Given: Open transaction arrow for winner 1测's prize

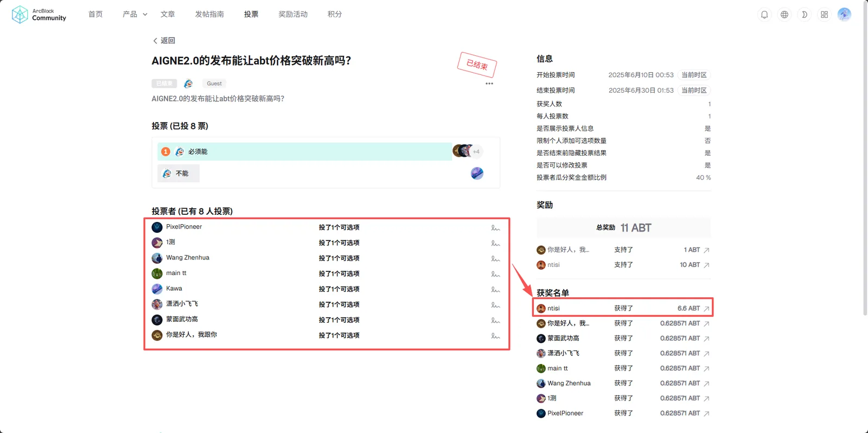Looking at the screenshot, I should point(706,399).
